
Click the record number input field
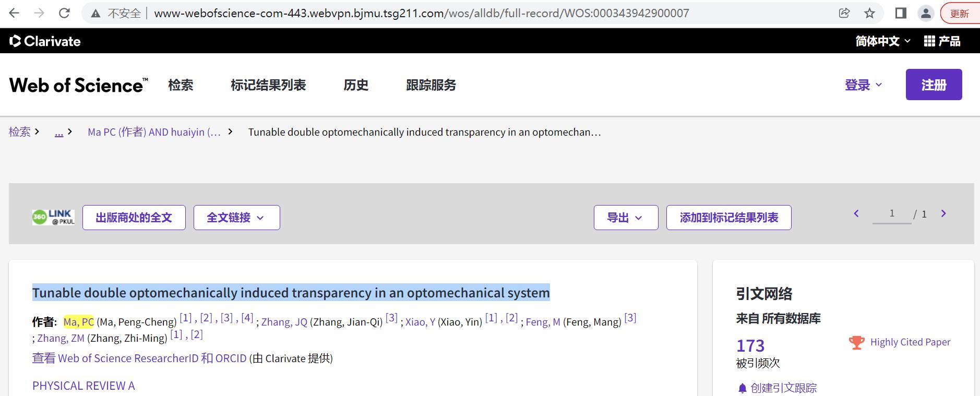[892, 213]
